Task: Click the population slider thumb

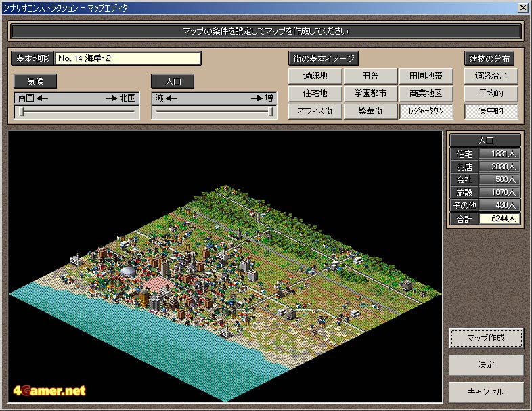Action: point(270,112)
